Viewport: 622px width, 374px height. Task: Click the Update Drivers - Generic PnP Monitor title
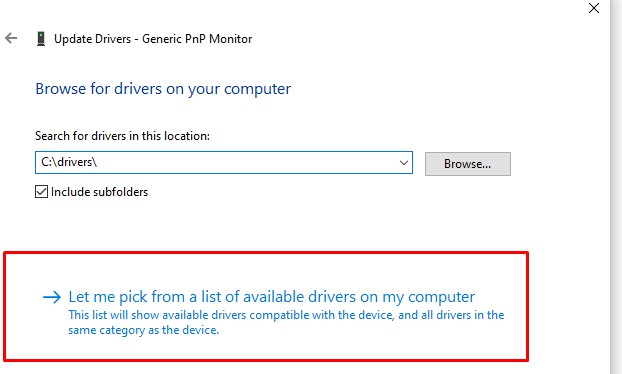point(153,39)
